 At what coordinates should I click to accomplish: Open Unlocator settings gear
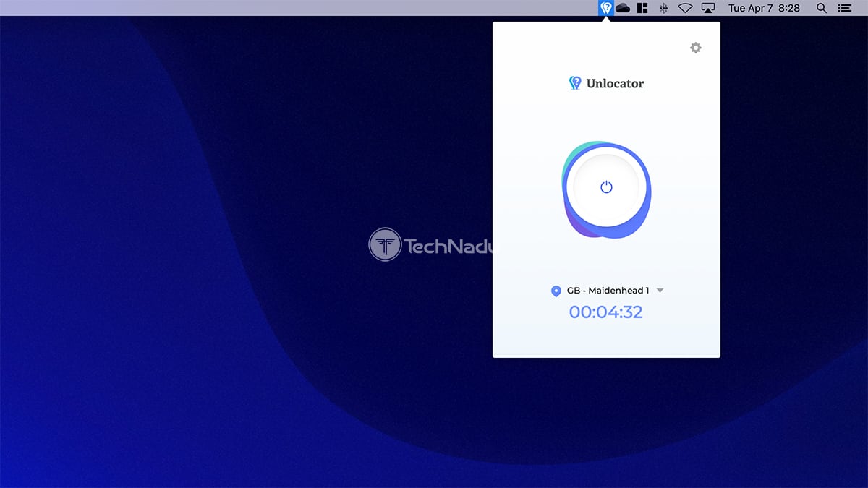[695, 48]
